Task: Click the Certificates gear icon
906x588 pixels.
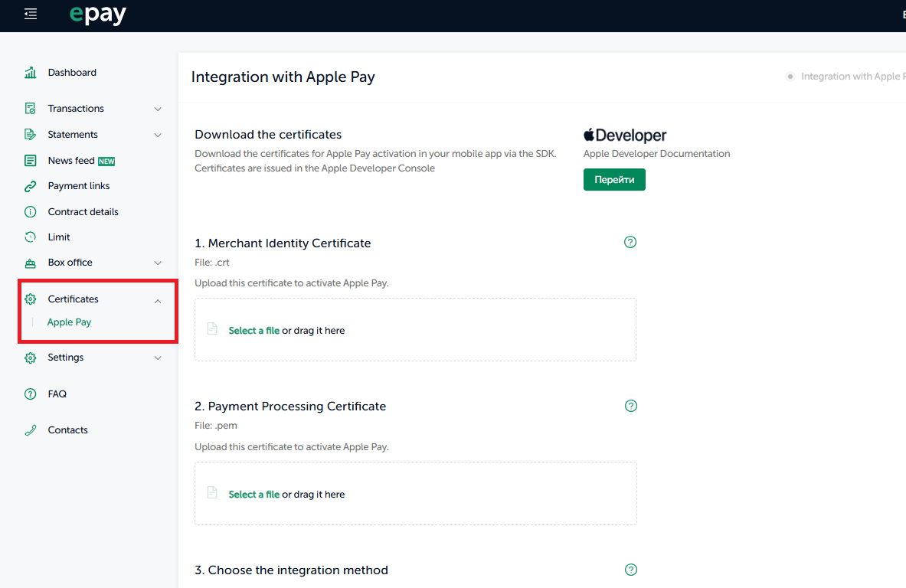Action: pos(30,299)
